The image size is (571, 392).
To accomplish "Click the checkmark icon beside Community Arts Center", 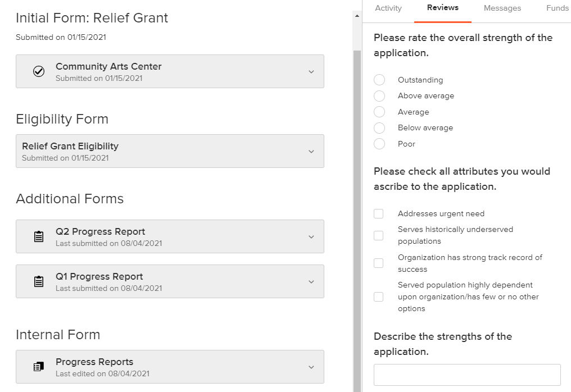I will click(x=39, y=71).
